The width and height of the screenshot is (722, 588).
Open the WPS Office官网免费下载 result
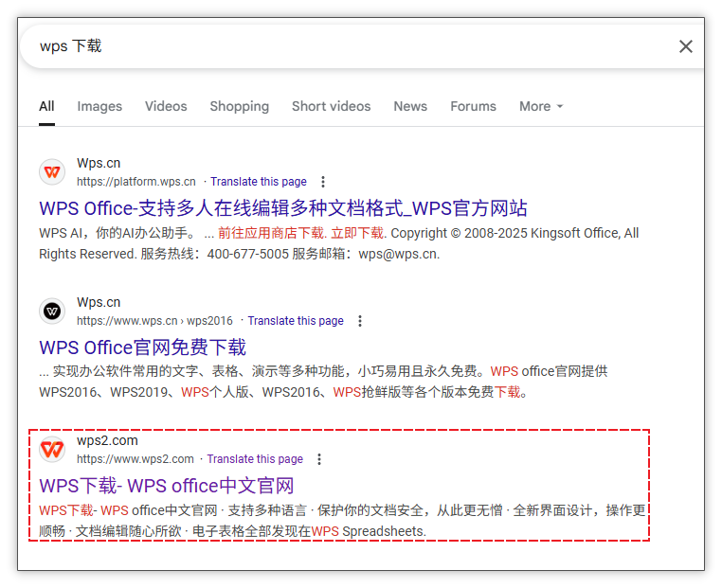[x=143, y=347]
